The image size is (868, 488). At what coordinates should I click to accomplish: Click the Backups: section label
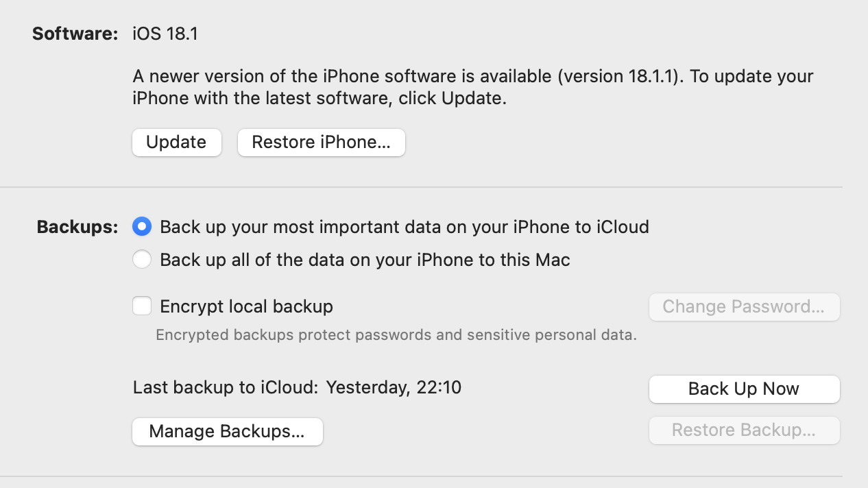pos(77,227)
